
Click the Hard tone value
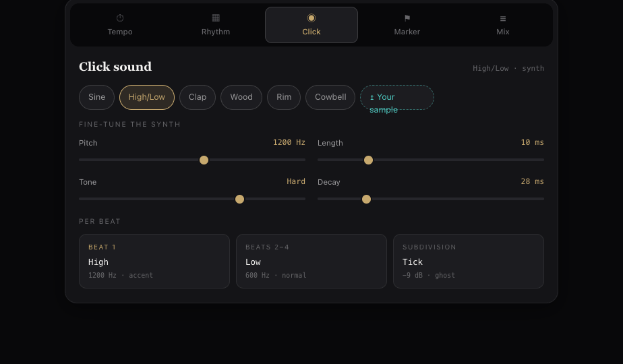click(x=296, y=181)
